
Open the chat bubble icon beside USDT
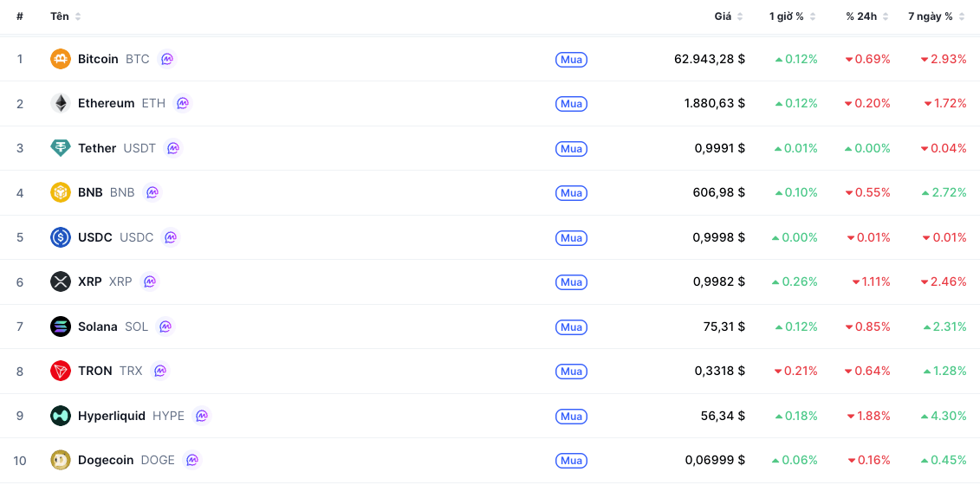[173, 148]
